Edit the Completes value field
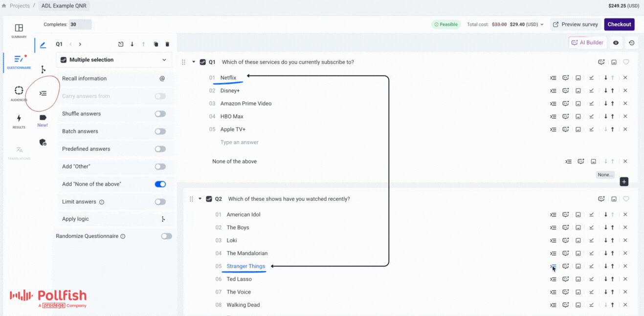Screen dimensions: 644x316 tap(80, 24)
